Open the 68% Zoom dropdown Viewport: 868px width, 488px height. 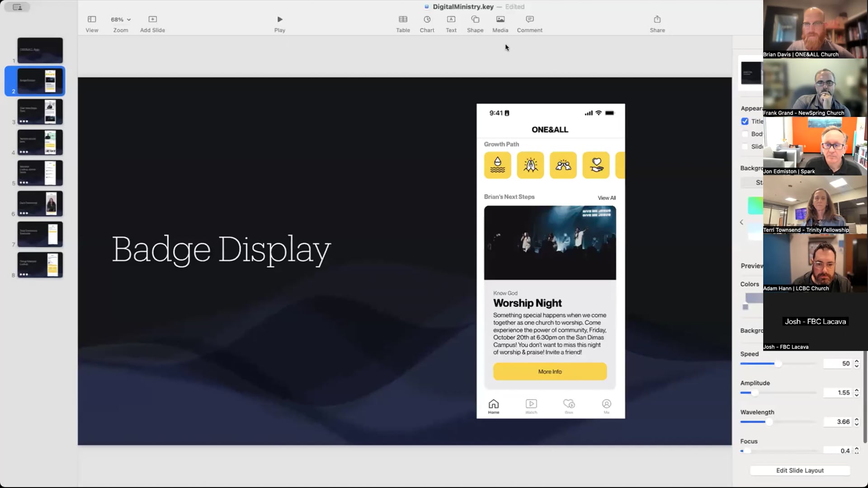tap(121, 24)
